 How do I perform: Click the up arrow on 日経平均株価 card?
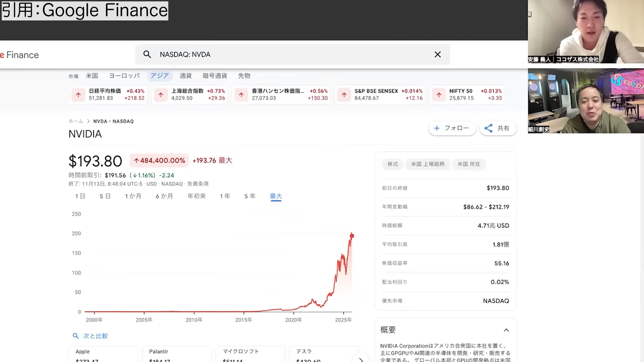click(x=78, y=95)
